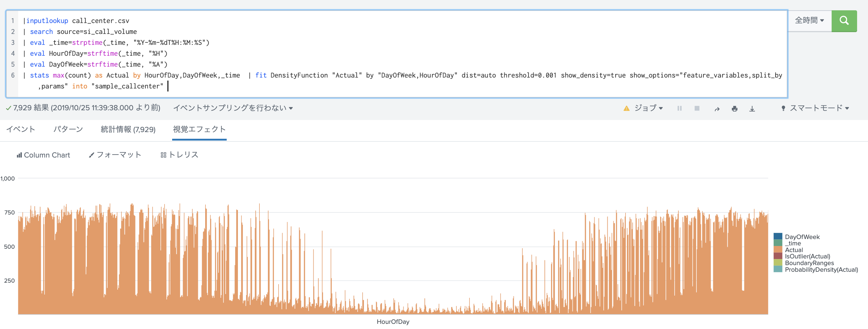The image size is (868, 329).
Task: Open the フォーマット options
Action: coord(115,155)
